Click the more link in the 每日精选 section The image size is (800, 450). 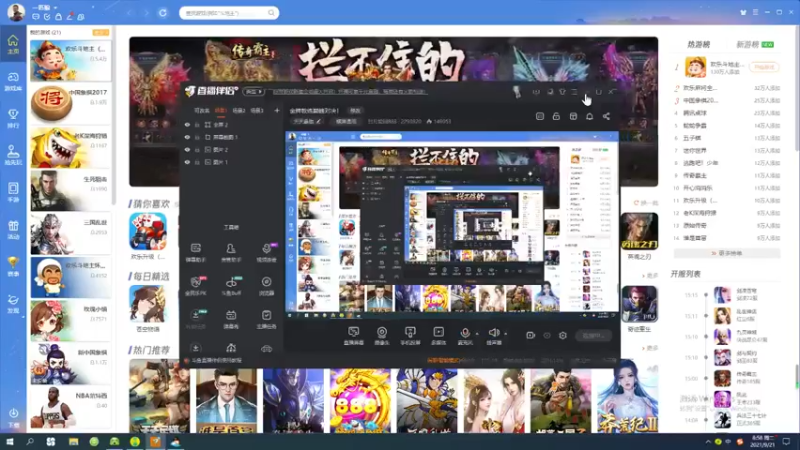click(652, 276)
